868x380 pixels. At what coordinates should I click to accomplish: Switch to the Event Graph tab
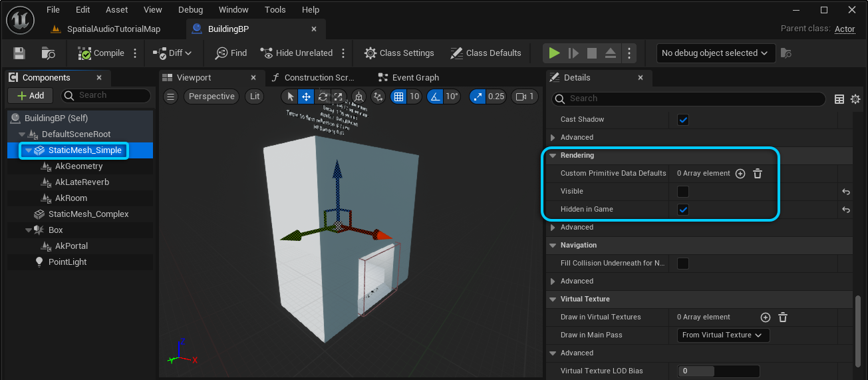coord(415,78)
